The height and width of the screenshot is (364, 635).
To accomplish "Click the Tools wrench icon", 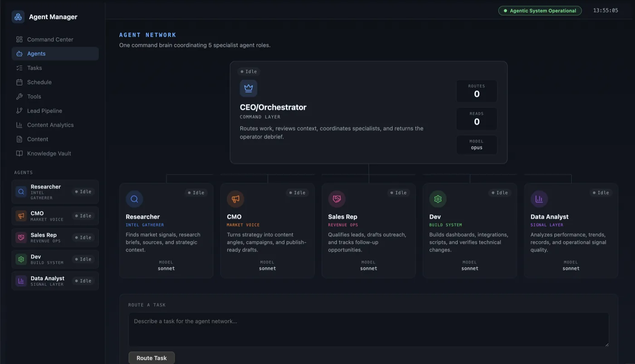I will 19,97.
